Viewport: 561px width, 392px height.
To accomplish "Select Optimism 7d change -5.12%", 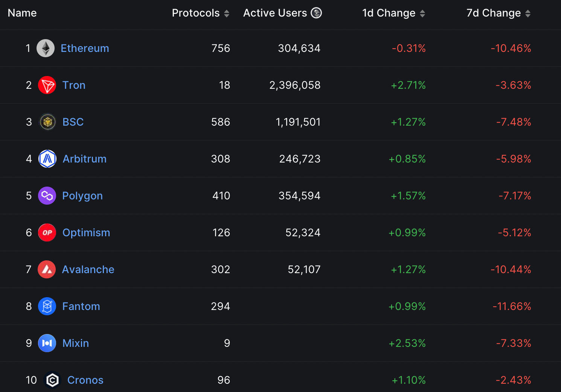I will pos(514,232).
